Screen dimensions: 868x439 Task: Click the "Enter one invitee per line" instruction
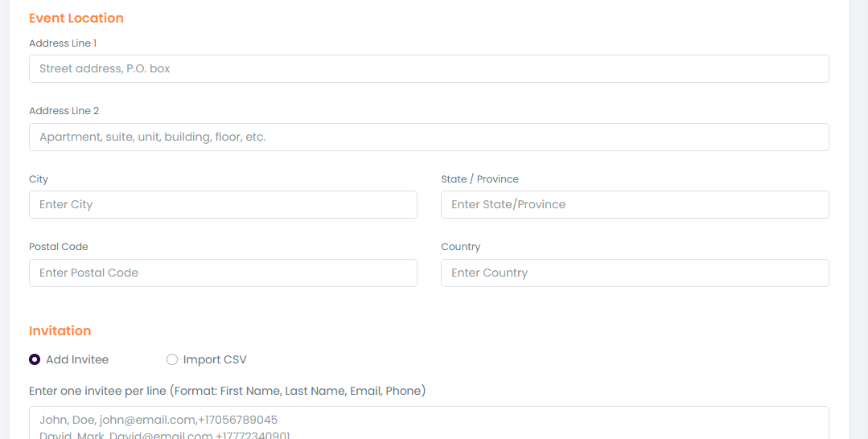tap(227, 391)
